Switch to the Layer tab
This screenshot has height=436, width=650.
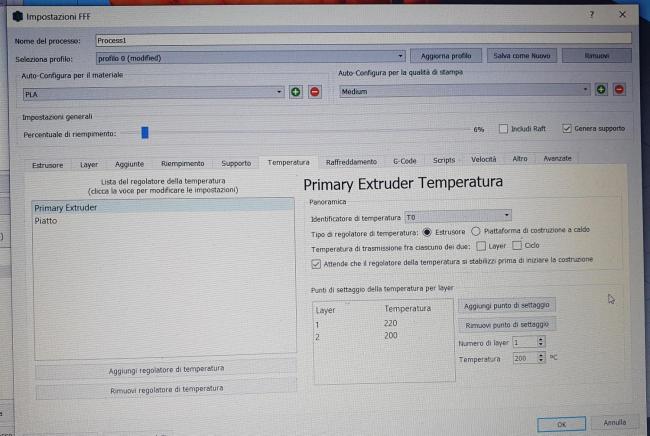coord(89,165)
